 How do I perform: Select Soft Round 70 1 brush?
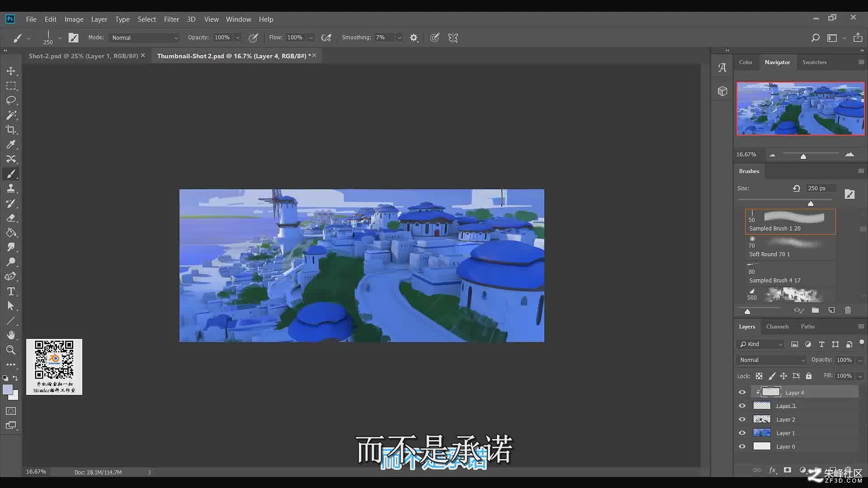click(790, 248)
